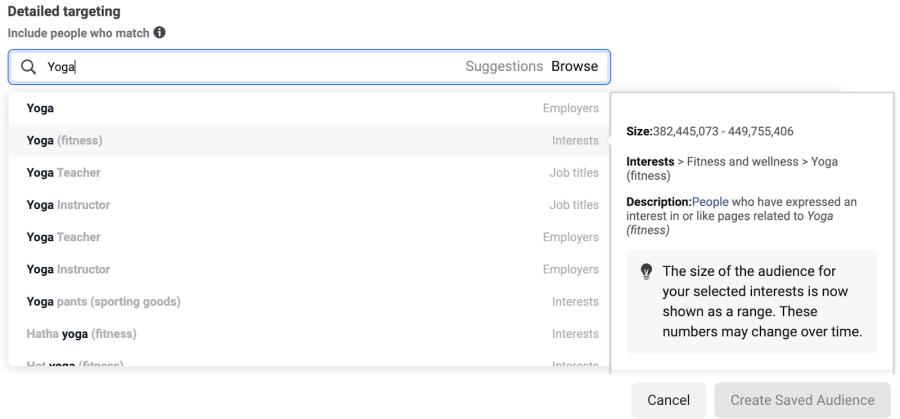Focus the Yoga detailed targeting search field
Image resolution: width=900 pixels, height=419 pixels.
click(309, 67)
